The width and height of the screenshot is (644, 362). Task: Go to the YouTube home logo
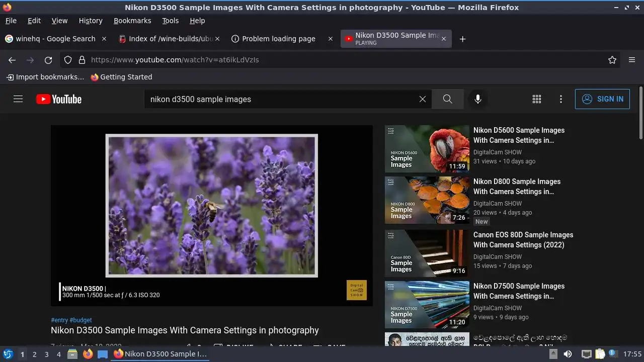click(x=59, y=99)
